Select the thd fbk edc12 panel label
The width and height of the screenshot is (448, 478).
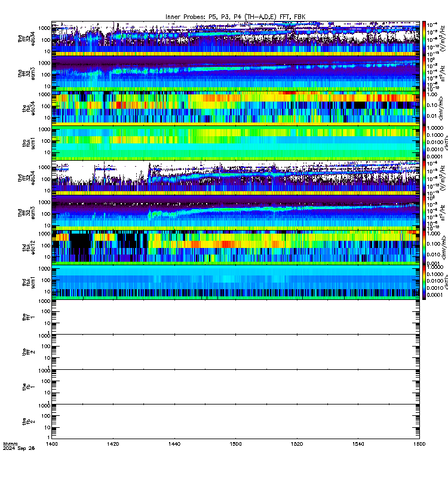pyautogui.click(x=29, y=247)
